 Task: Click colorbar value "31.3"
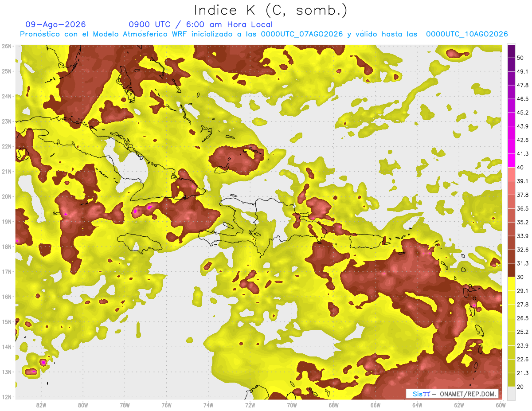[x=523, y=263]
